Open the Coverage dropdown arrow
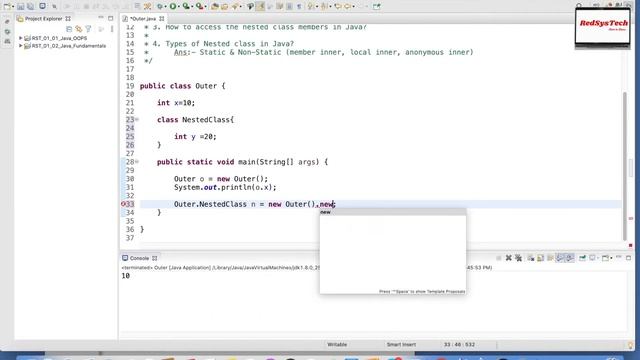This screenshot has width=640, height=360. (193, 7)
